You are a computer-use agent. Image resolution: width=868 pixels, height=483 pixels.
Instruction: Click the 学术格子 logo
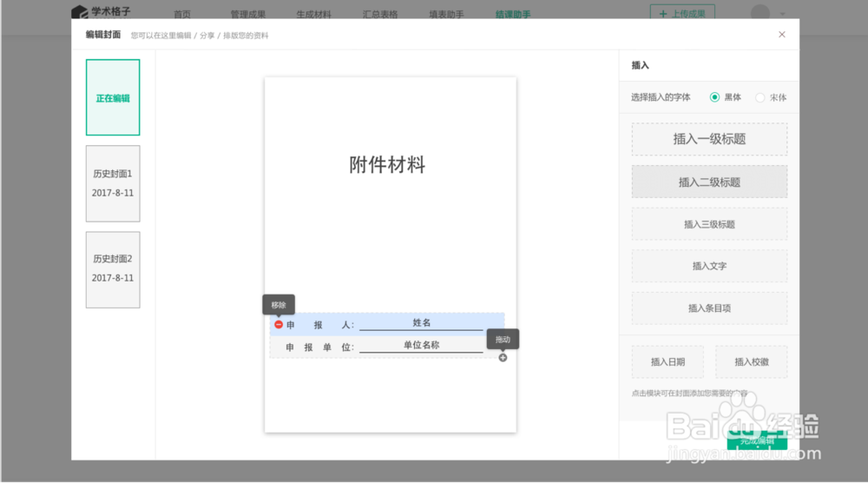[x=102, y=11]
